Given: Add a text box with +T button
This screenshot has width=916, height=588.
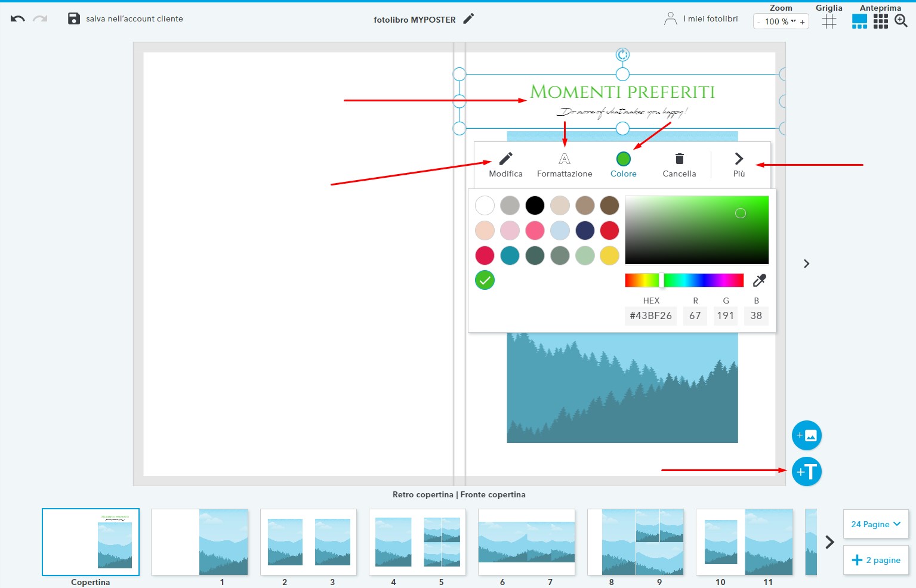Looking at the screenshot, I should [x=807, y=472].
